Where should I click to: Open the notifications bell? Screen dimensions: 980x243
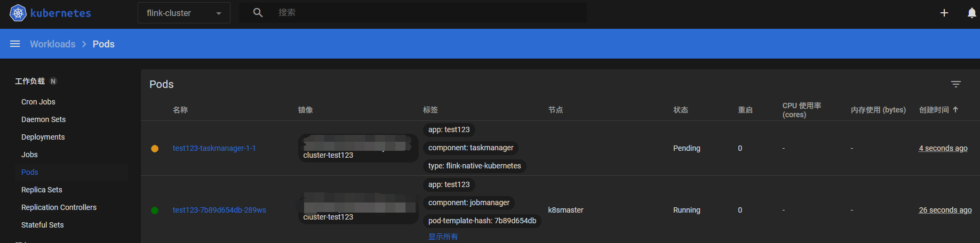(x=971, y=13)
